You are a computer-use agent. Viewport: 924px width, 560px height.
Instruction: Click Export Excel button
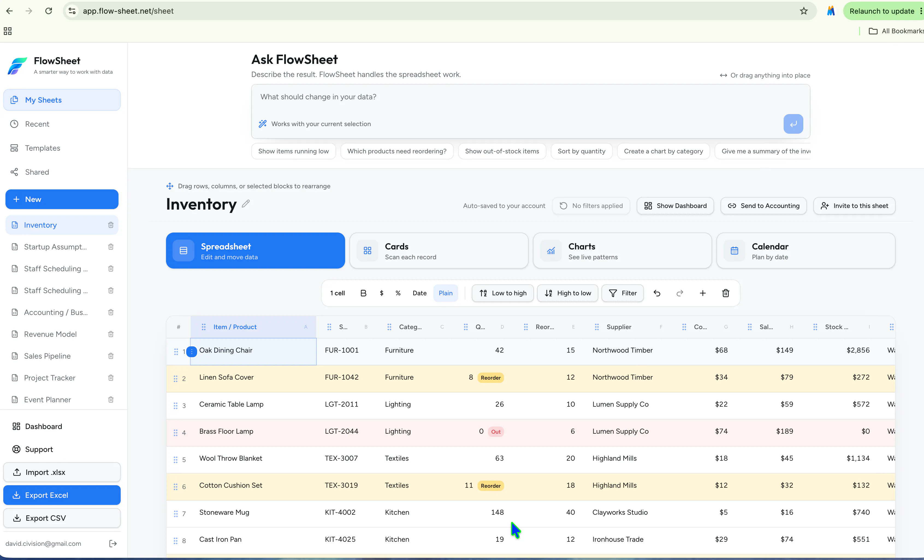pos(62,495)
